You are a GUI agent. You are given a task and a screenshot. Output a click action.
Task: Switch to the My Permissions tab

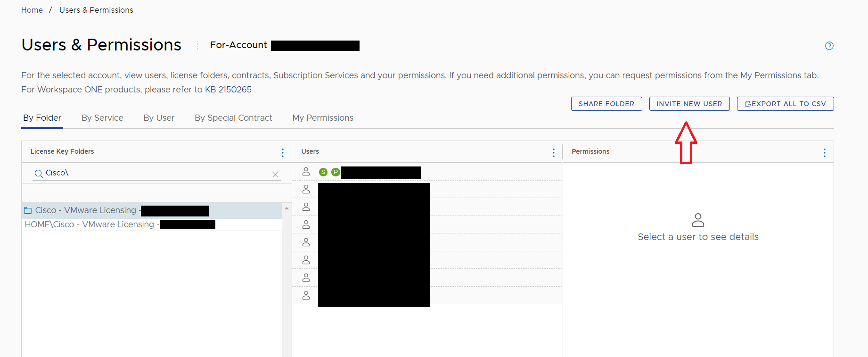(x=323, y=118)
